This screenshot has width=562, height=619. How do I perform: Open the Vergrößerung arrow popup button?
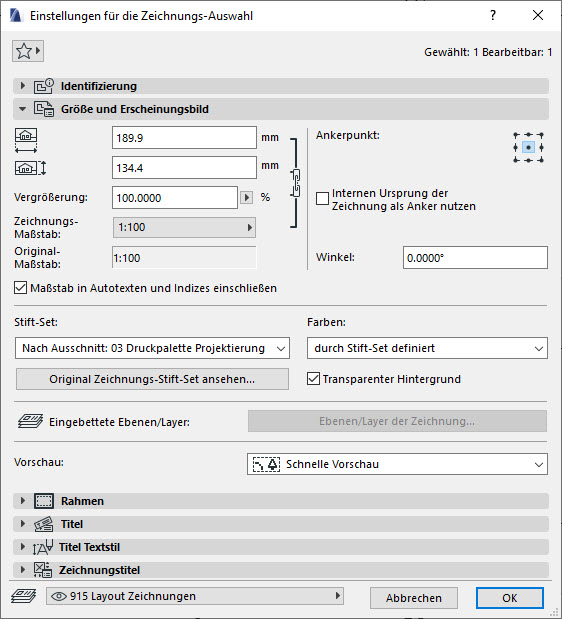tap(247, 197)
